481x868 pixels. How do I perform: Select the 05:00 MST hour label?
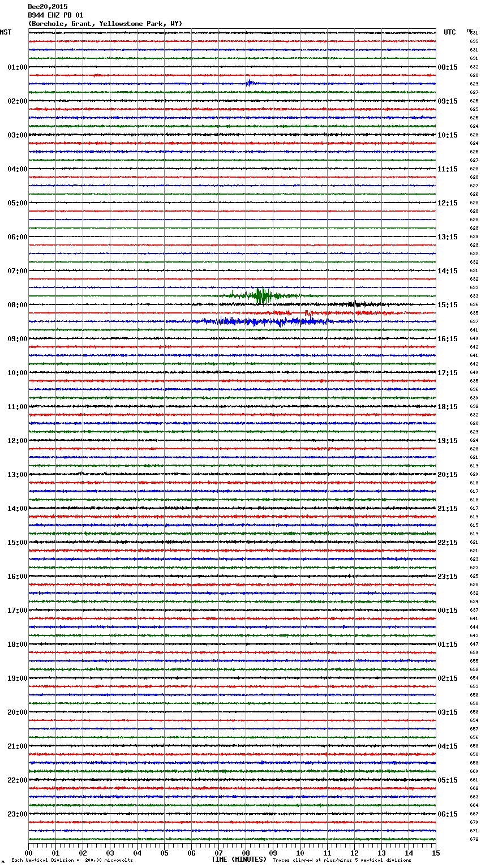click(x=18, y=203)
